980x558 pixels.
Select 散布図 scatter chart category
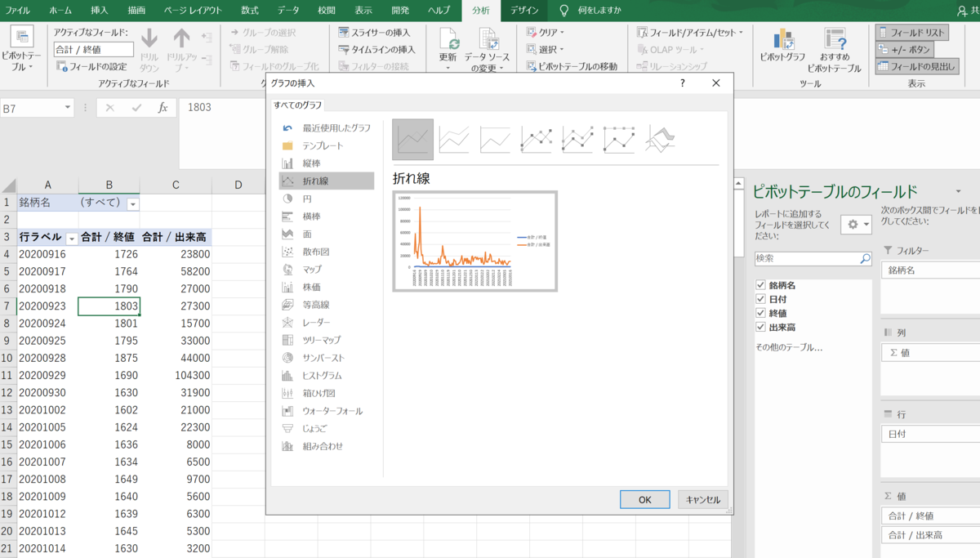pos(327,252)
